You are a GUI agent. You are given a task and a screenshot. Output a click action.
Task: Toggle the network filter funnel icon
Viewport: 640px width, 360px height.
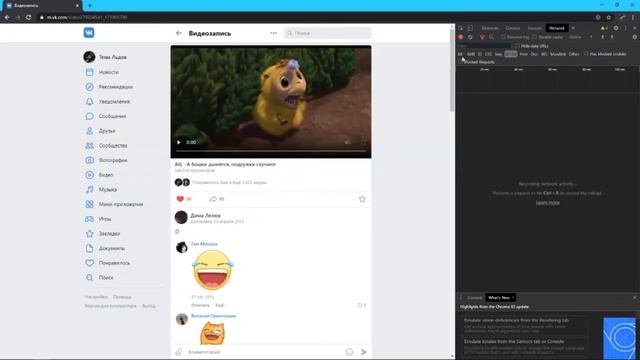pyautogui.click(x=482, y=37)
